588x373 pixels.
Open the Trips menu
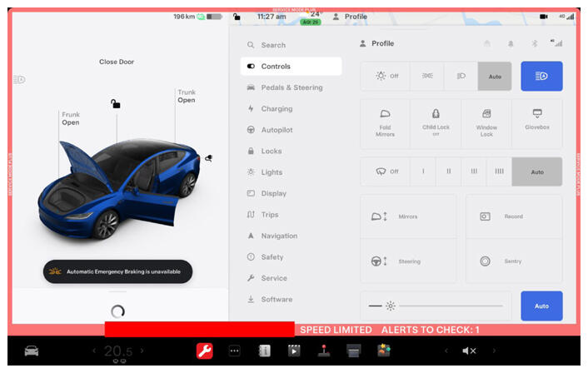click(291, 215)
